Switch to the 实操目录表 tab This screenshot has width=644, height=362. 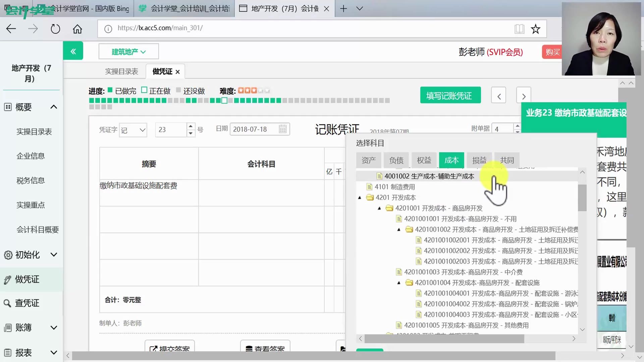pyautogui.click(x=122, y=71)
